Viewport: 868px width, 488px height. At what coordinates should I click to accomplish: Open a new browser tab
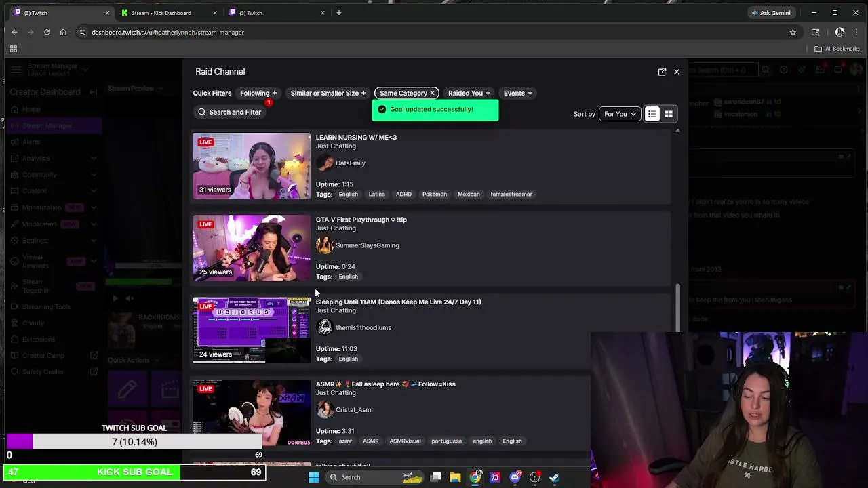pos(339,13)
